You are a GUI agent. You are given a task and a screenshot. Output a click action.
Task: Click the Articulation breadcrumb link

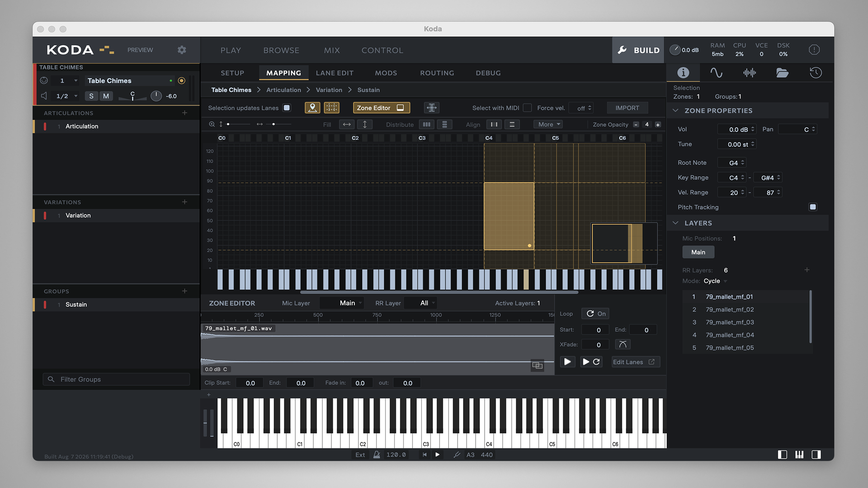click(x=283, y=90)
